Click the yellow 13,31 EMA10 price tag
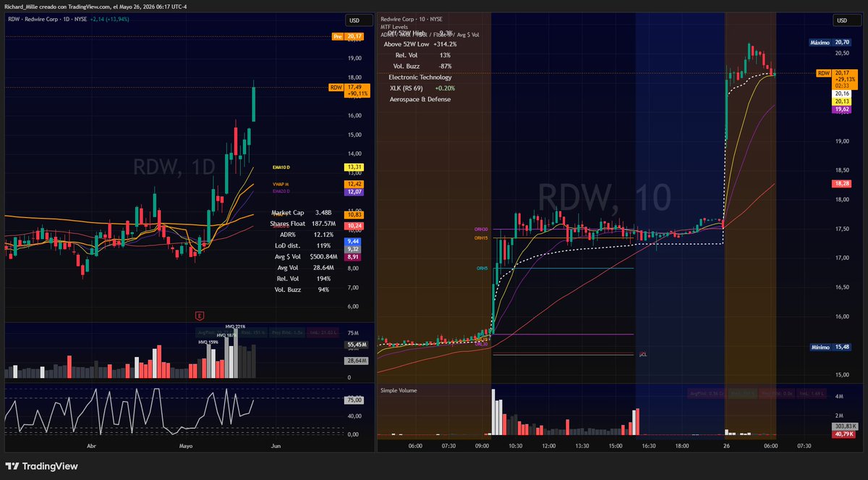 point(354,167)
